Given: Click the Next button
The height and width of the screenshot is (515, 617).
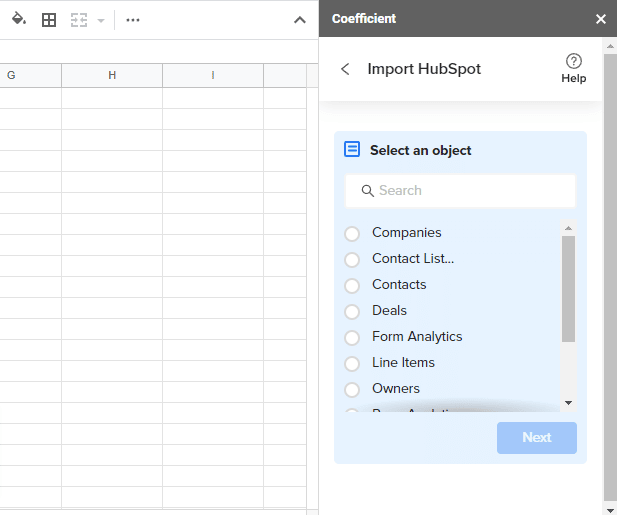Looking at the screenshot, I should click(537, 437).
